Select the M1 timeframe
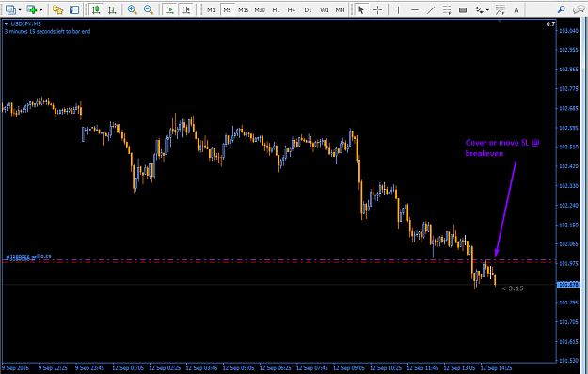The image size is (588, 374). 211,10
